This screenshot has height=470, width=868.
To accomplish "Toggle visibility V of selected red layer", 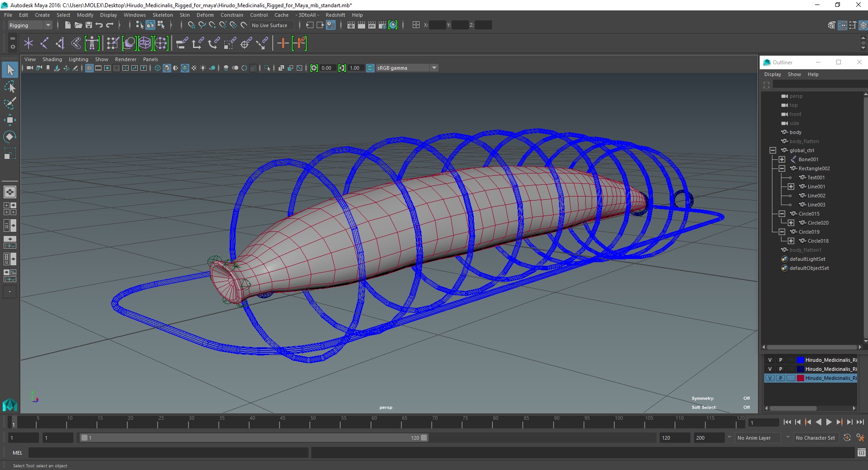I will (770, 378).
